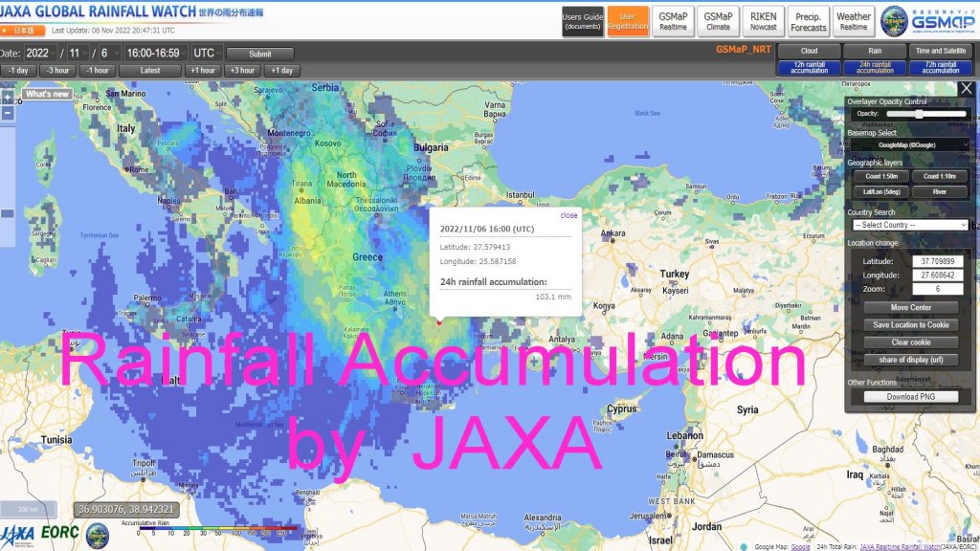Toggle the River layer
The image size is (980, 551).
click(940, 191)
